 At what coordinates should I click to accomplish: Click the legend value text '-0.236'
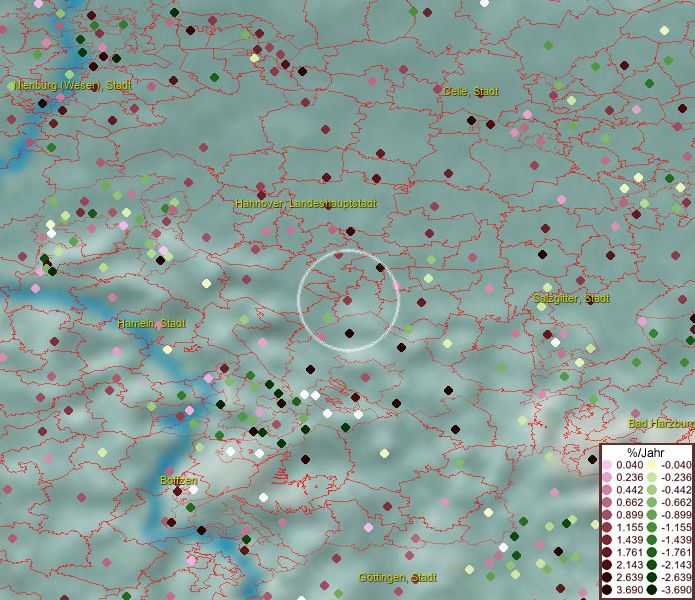point(676,477)
